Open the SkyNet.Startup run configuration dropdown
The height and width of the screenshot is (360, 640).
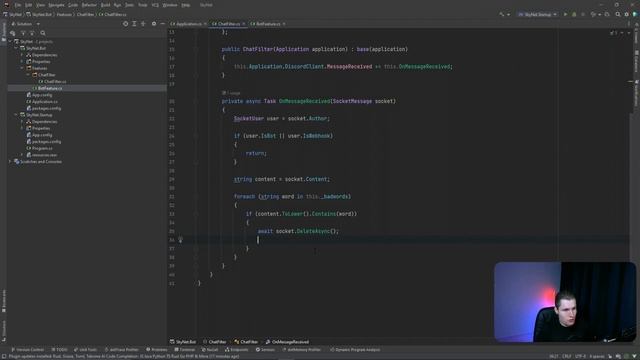click(537, 14)
